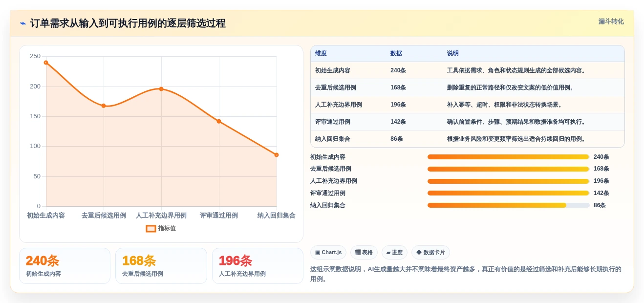Toggle the 指标值 legend swatch
Image resolution: width=644 pixels, height=303 pixels.
tap(151, 228)
